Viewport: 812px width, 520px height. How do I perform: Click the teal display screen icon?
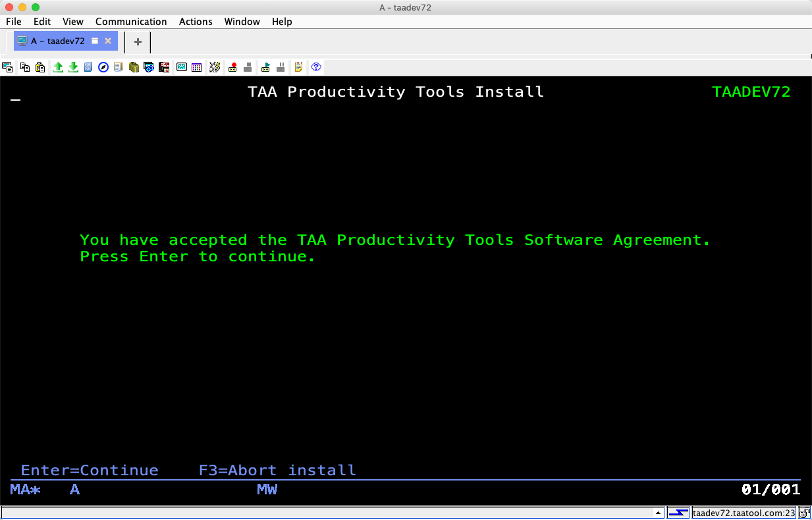pyautogui.click(x=181, y=67)
